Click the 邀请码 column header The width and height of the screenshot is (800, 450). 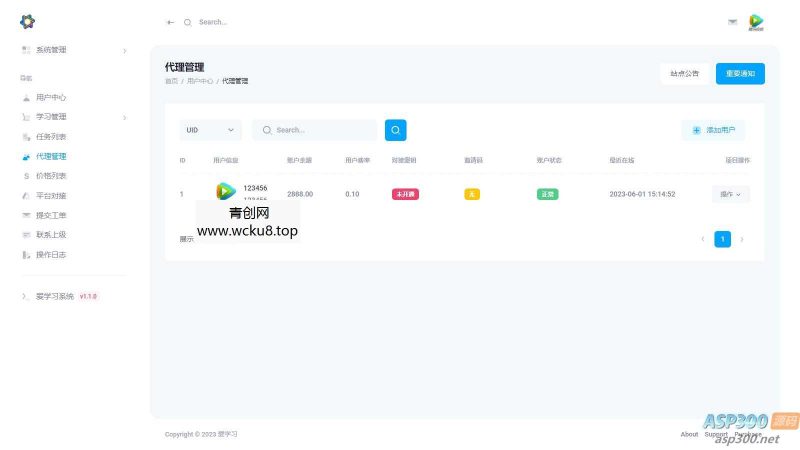pos(473,160)
